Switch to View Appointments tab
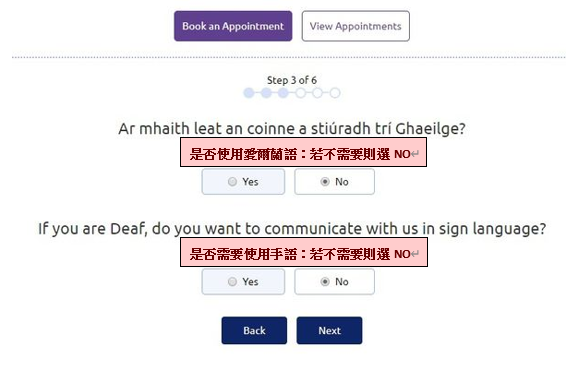This screenshot has width=575, height=371. tap(355, 26)
